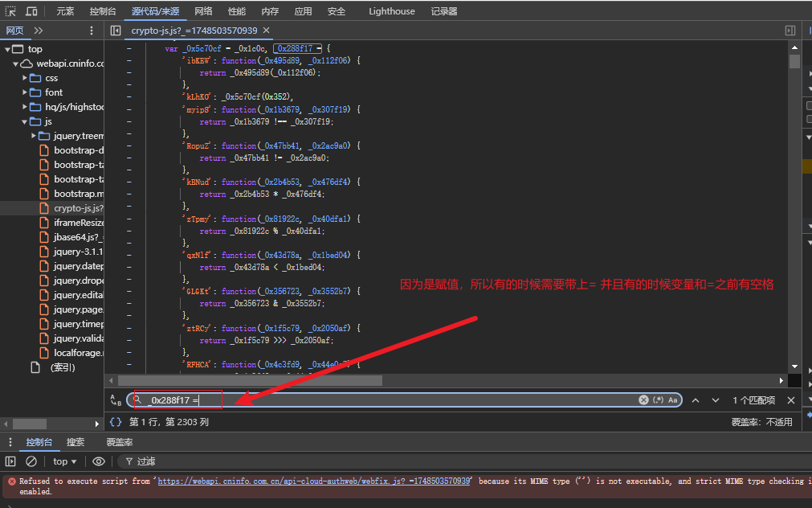This screenshot has height=508, width=812.
Task: Collapse the webapi.cninfo domain node
Action: click(x=15, y=63)
